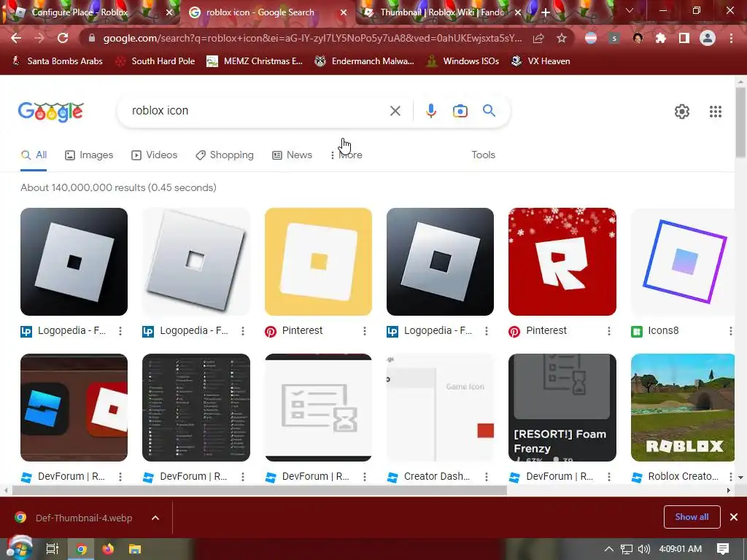Open new browser tab with plus
This screenshot has height=560, width=747.
(x=546, y=12)
